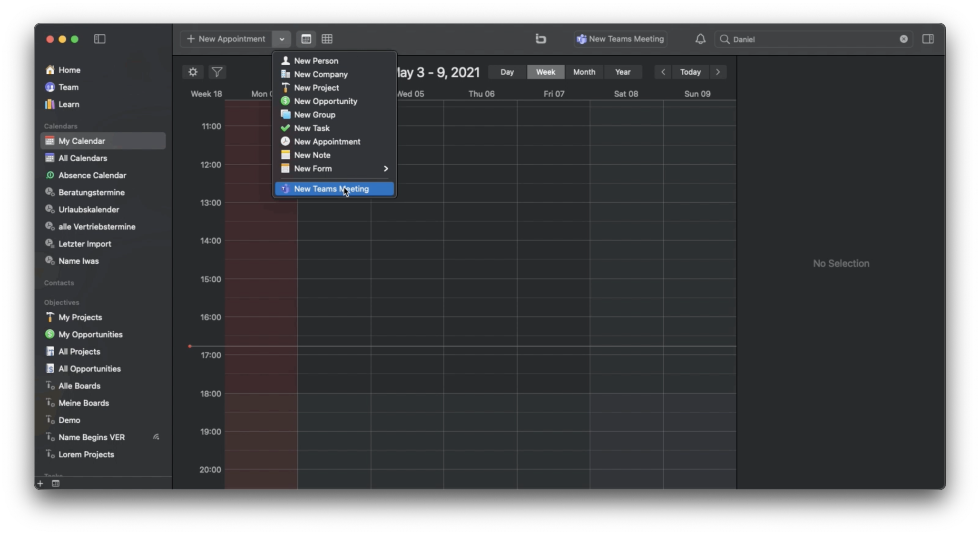Open Meine Boards
This screenshot has height=535, width=980.
point(103,403)
